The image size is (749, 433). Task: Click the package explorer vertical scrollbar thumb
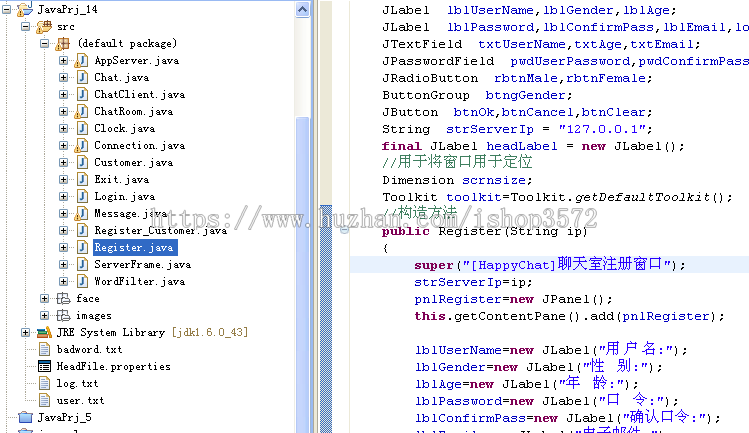[302, 275]
